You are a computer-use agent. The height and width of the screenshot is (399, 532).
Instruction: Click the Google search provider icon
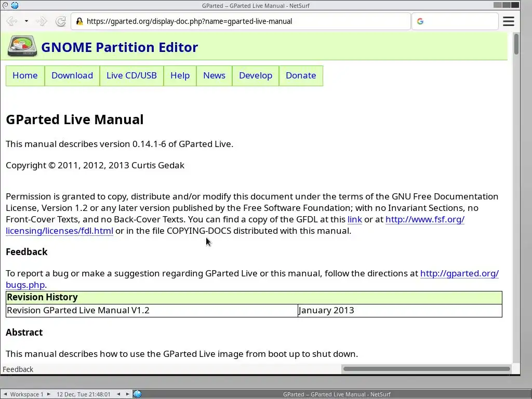point(420,21)
